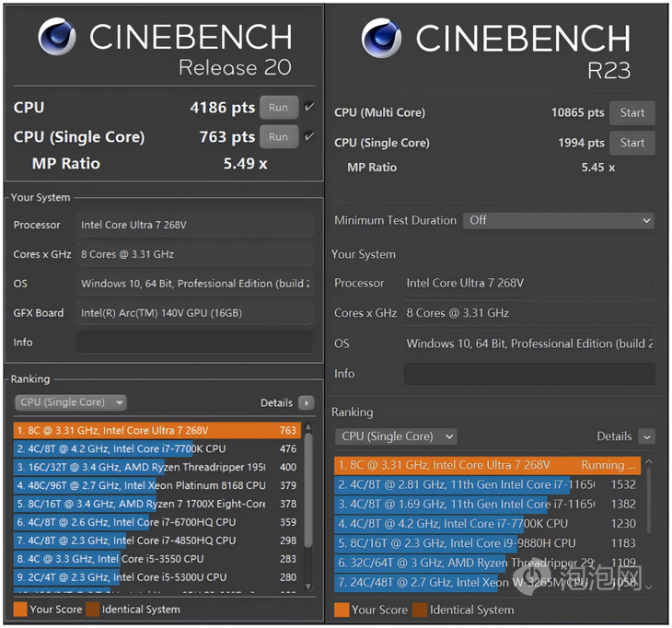Click the R23 ranking scrollbar down arrow
Screen dimensions: 672x628
[649, 587]
